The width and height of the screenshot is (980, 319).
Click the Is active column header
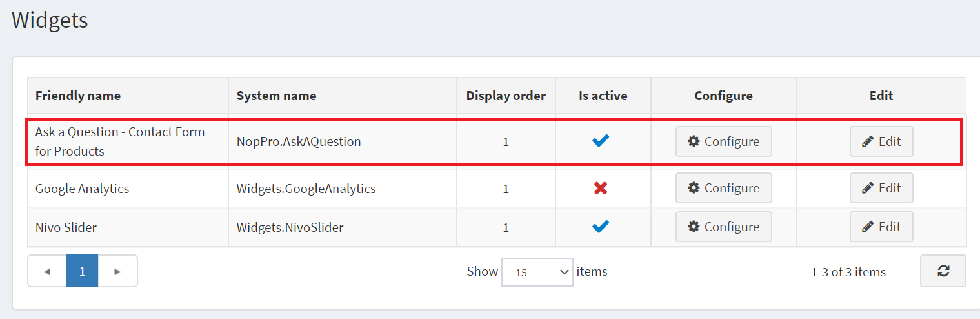(x=603, y=96)
